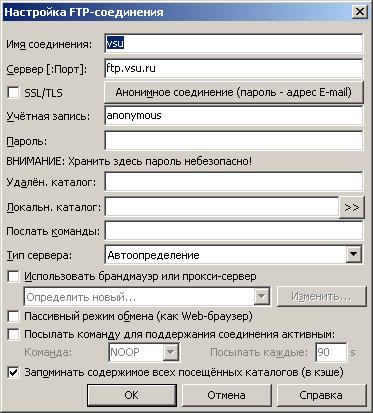Viewport: 373px width, 413px height.
Task: Click the Изменить firewall edit button
Action: point(322,297)
